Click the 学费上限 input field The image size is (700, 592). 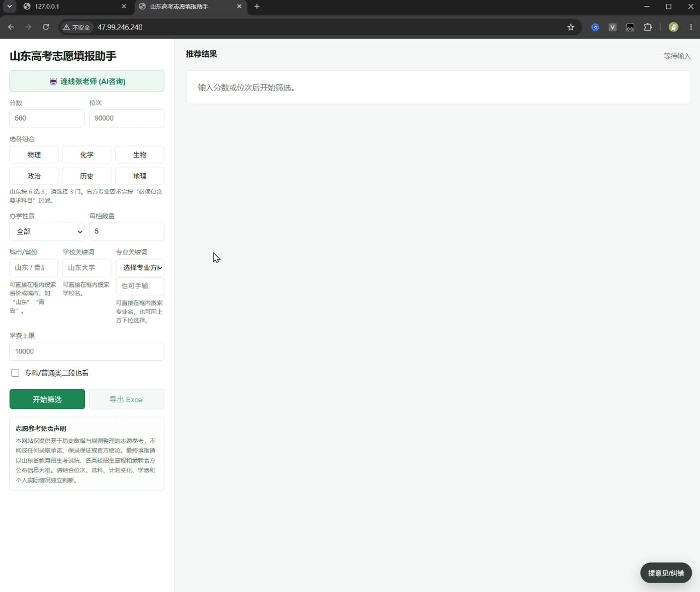pyautogui.click(x=87, y=351)
